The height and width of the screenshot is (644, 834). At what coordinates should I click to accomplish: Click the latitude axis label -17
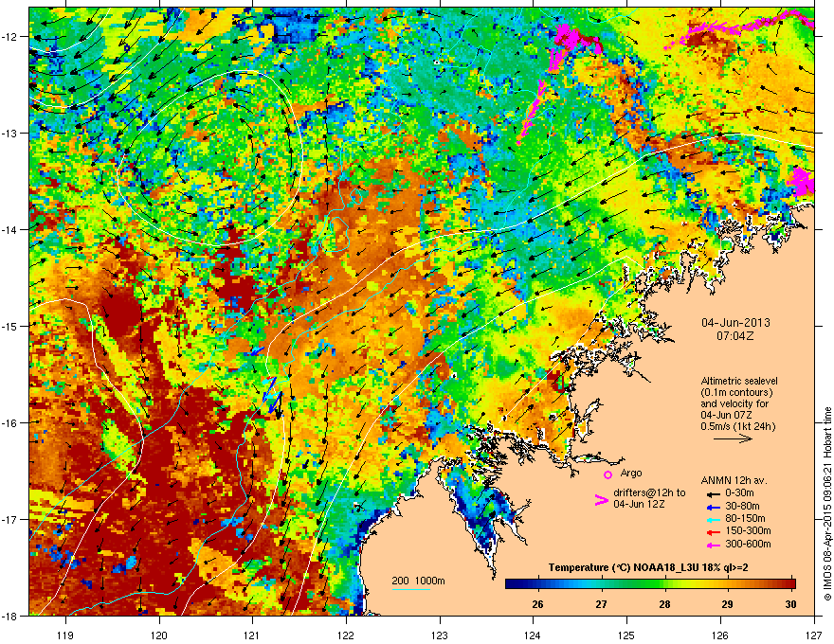coord(9,519)
